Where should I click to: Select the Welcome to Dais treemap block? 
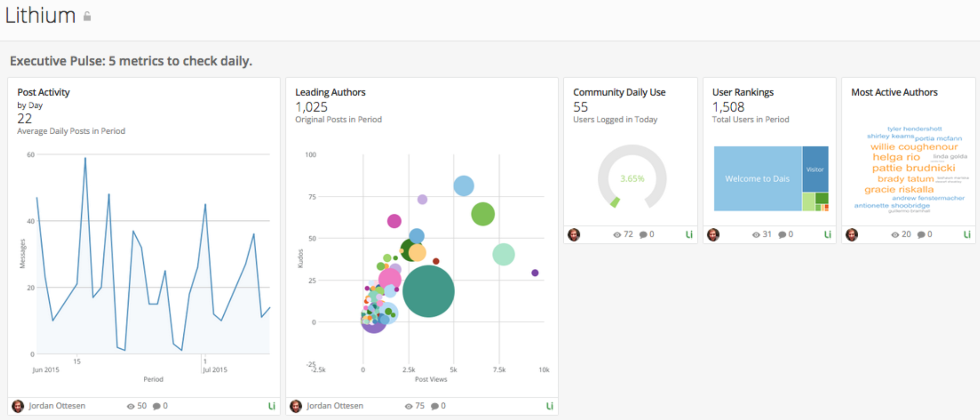(758, 179)
